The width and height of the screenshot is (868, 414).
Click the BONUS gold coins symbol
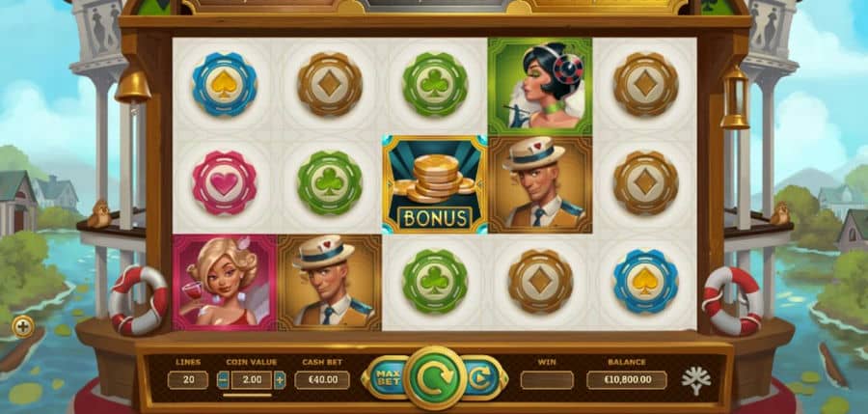[x=435, y=184]
